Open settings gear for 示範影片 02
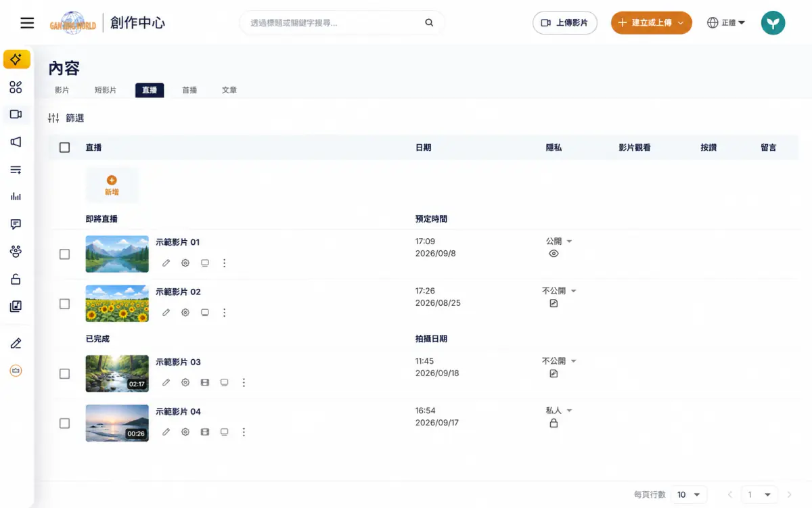 tap(185, 313)
